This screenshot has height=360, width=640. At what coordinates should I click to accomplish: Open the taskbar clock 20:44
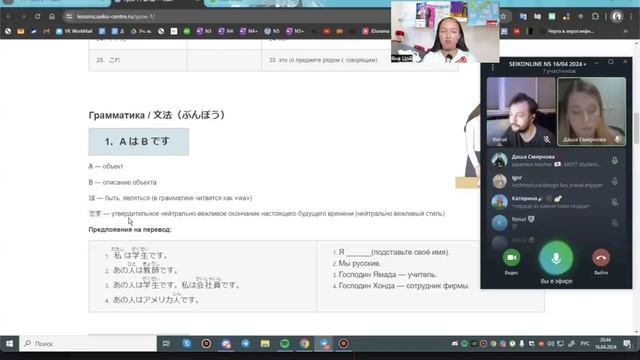click(605, 344)
